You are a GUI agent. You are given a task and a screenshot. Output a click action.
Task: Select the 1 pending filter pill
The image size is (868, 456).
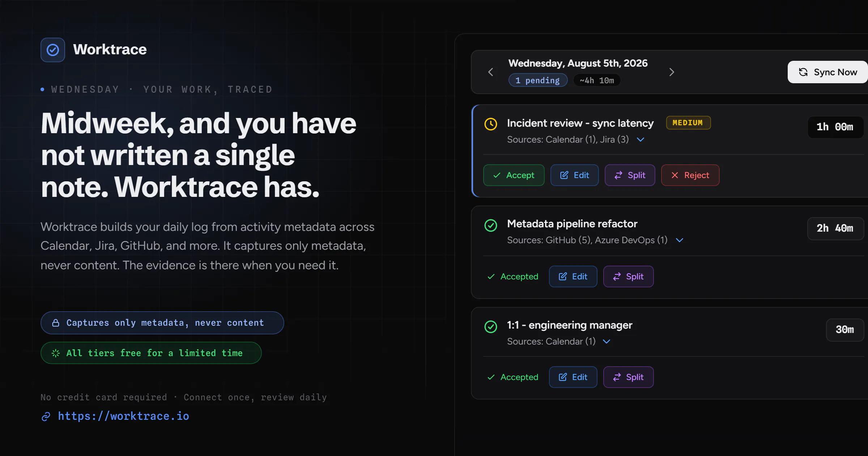click(x=538, y=80)
